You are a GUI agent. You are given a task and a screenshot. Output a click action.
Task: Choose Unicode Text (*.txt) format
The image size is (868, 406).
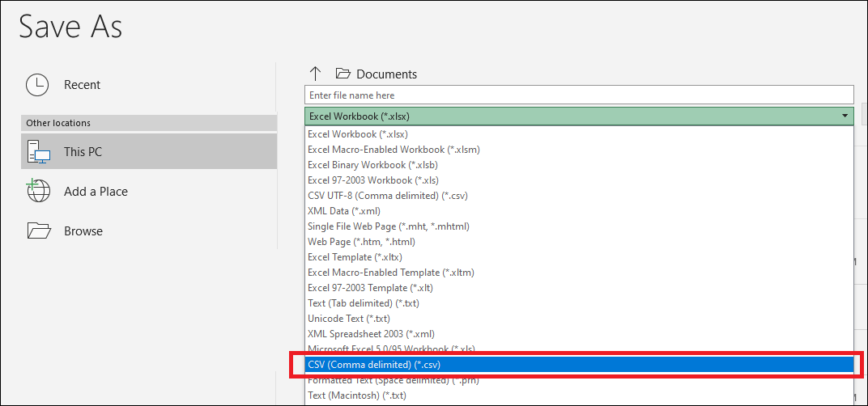pyautogui.click(x=579, y=319)
